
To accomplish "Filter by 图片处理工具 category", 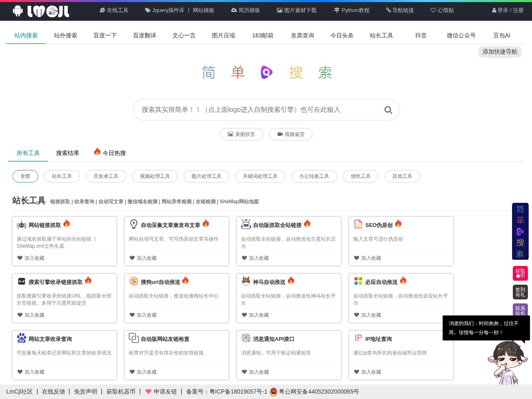I will [206, 176].
